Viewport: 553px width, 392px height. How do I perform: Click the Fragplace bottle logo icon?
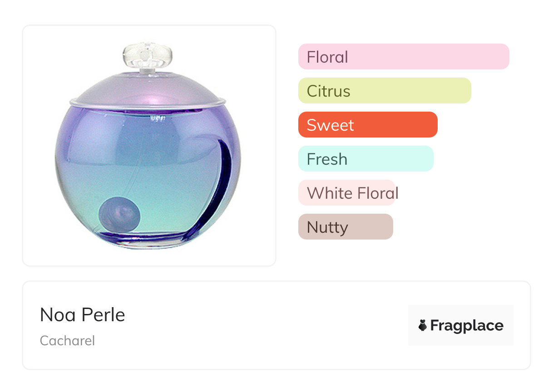pos(423,325)
